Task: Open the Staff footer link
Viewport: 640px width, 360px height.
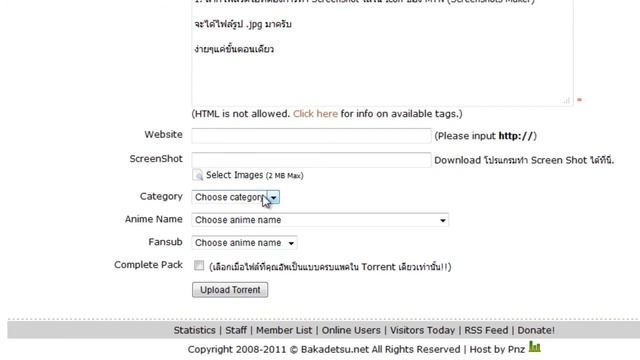Action: (236, 330)
